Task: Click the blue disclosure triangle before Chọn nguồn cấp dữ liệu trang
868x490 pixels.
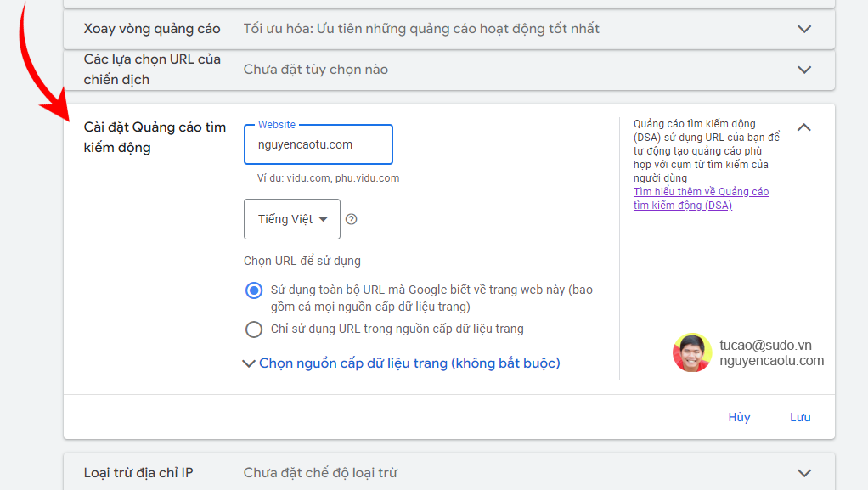Action: point(249,363)
